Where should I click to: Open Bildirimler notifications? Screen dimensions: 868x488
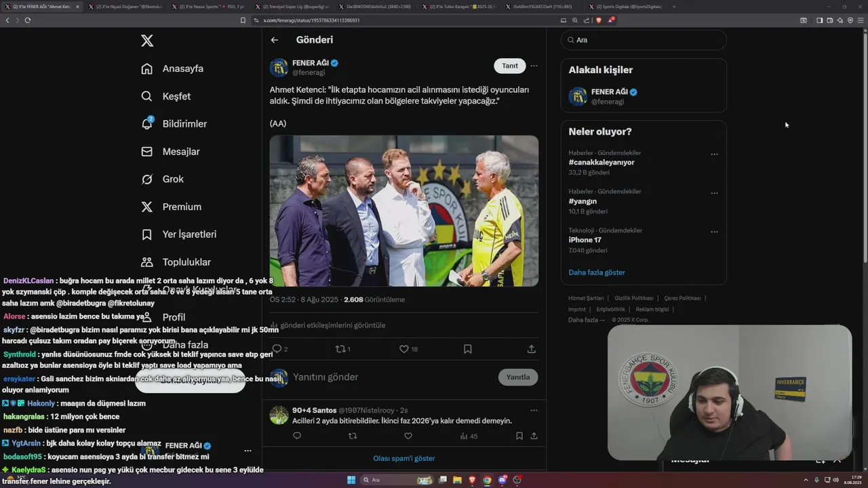point(174,124)
